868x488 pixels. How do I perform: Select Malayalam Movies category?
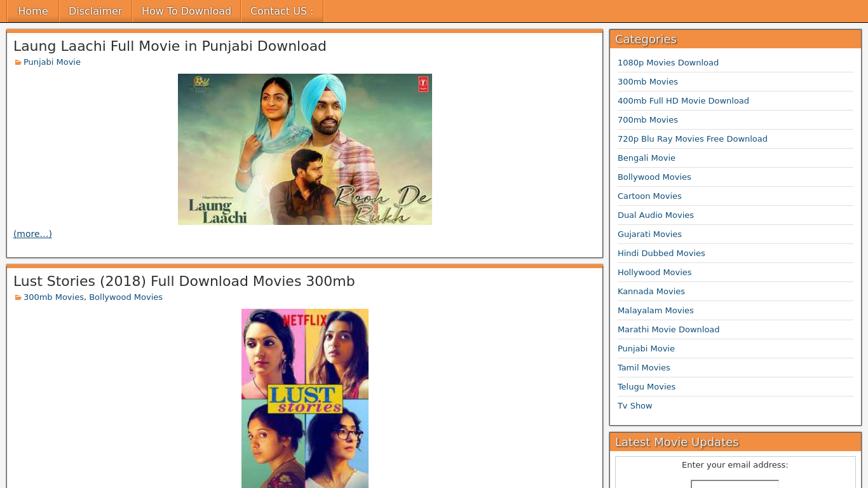tap(656, 310)
